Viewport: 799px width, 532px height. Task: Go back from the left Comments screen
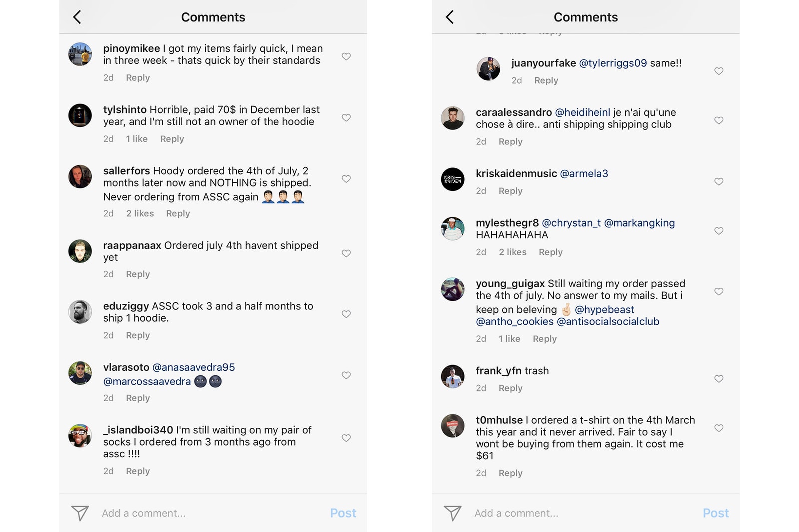77,17
